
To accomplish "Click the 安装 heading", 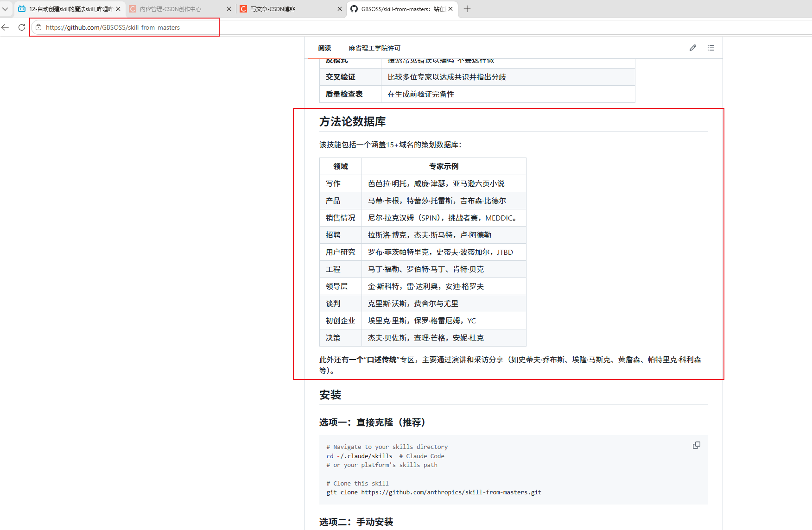I will (x=330, y=395).
